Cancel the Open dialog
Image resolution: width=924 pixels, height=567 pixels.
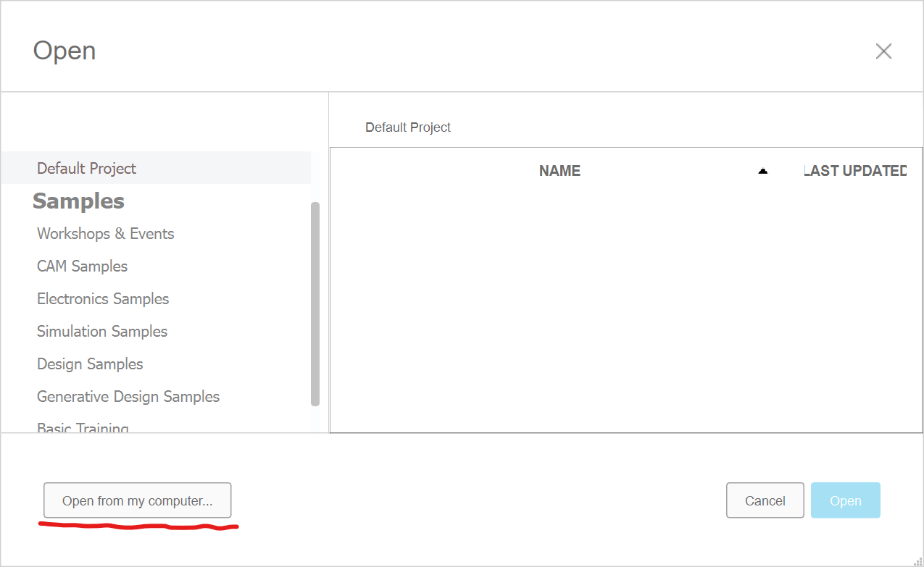(765, 500)
